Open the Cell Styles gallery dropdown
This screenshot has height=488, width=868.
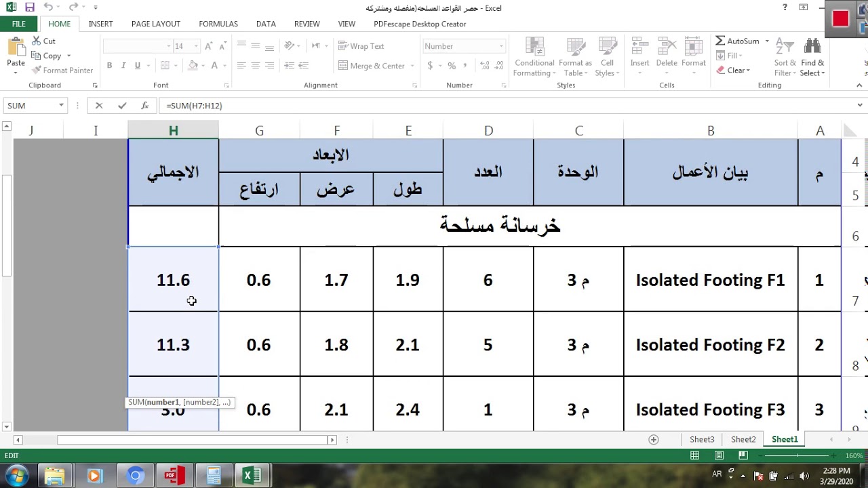point(607,58)
